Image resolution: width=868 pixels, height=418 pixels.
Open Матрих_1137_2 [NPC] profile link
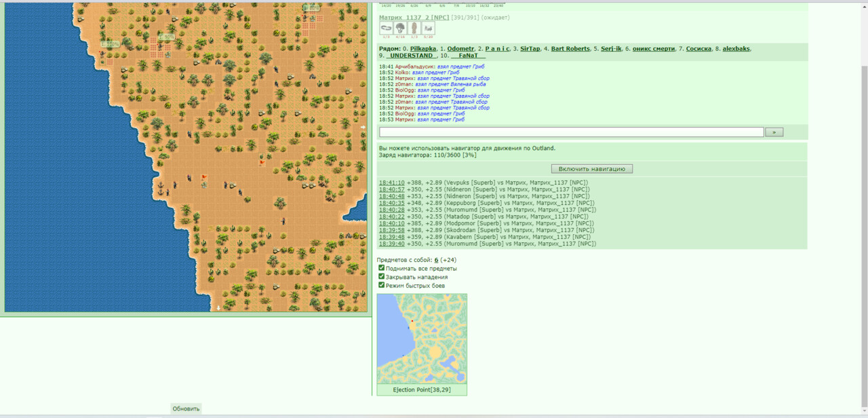pyautogui.click(x=414, y=18)
